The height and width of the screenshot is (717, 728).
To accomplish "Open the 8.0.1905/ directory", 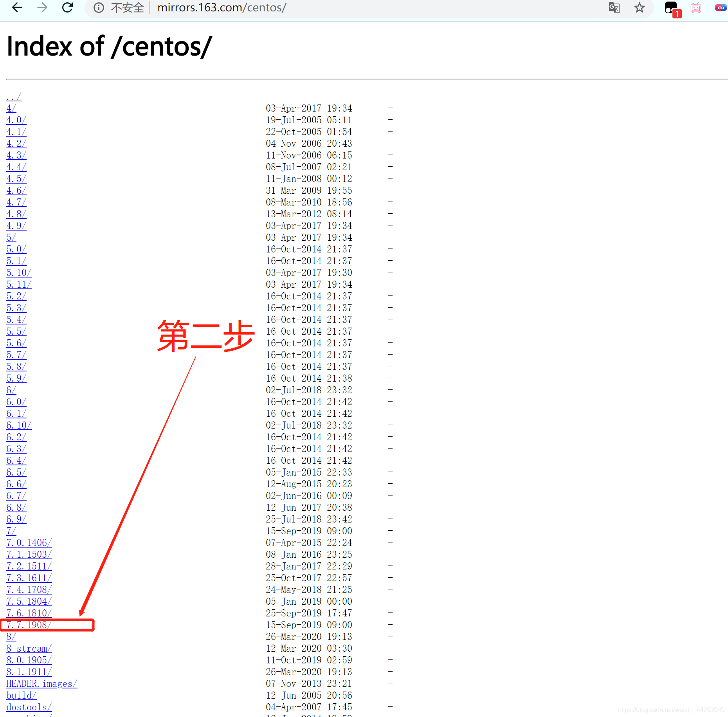I will 29,660.
